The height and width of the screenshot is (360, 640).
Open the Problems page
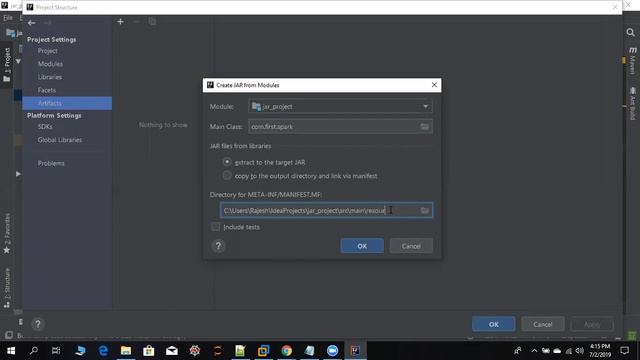click(51, 163)
